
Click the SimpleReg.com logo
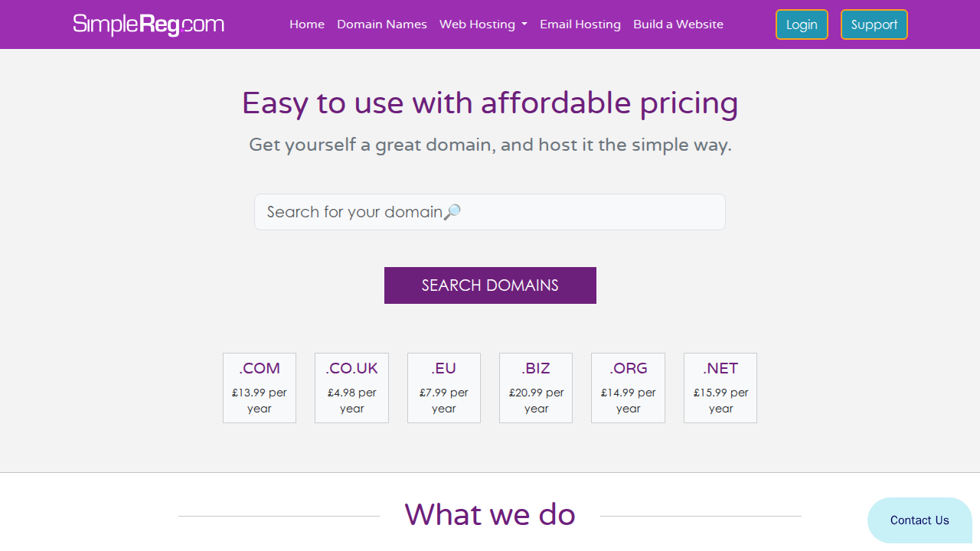[x=149, y=24]
